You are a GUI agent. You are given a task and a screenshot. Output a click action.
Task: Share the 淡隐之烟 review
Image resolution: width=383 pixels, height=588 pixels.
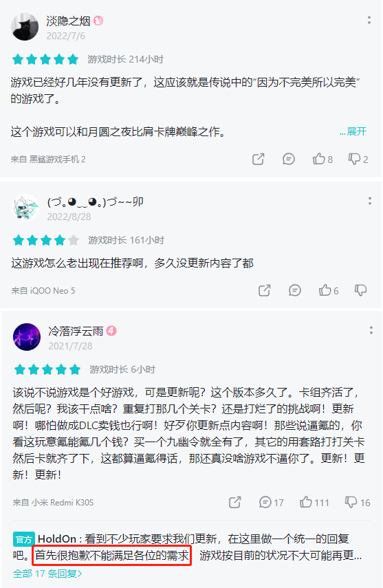click(258, 159)
